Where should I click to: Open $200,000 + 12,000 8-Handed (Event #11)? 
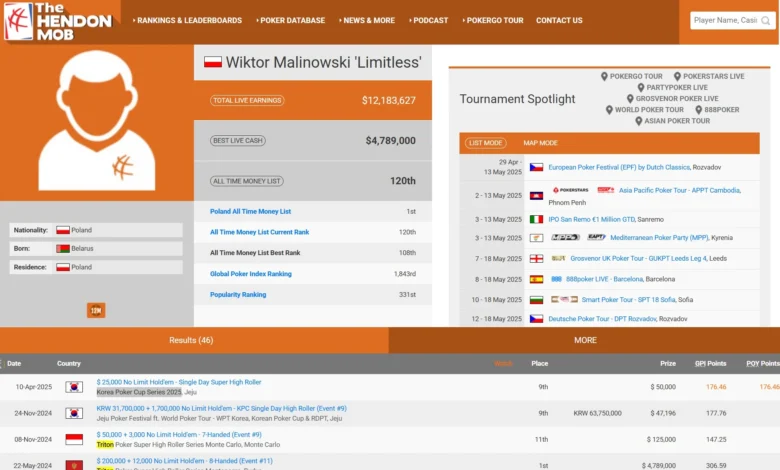click(185, 461)
